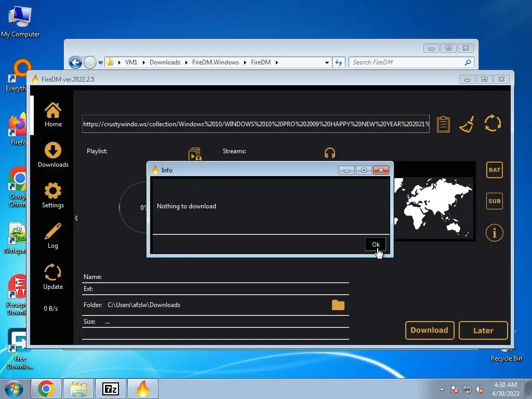This screenshot has height=399, width=532.
Task: Click the Explorer forward arrow button
Action: (x=90, y=62)
